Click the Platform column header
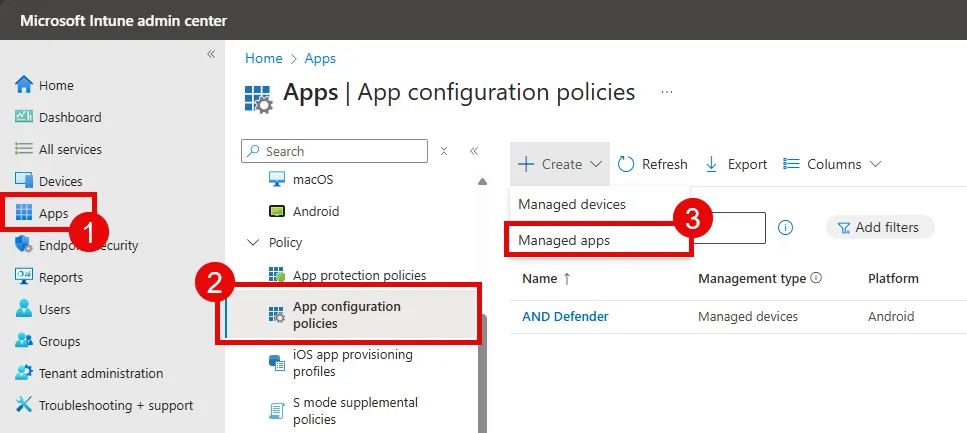Image resolution: width=967 pixels, height=433 pixels. click(893, 279)
